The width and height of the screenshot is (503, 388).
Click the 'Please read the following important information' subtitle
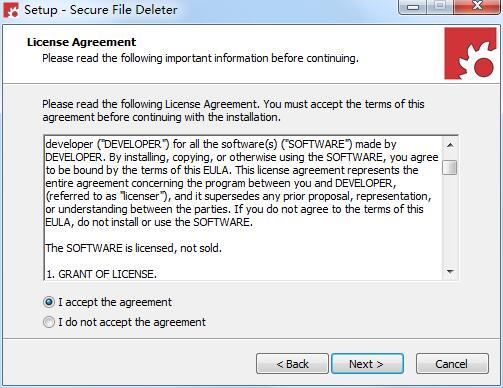point(200,58)
